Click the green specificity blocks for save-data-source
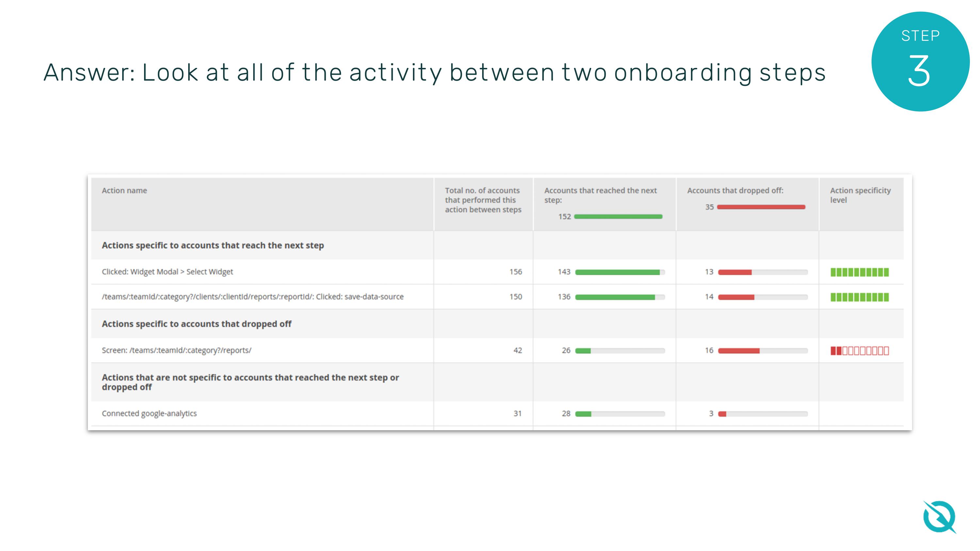The width and height of the screenshot is (980, 551). click(859, 297)
